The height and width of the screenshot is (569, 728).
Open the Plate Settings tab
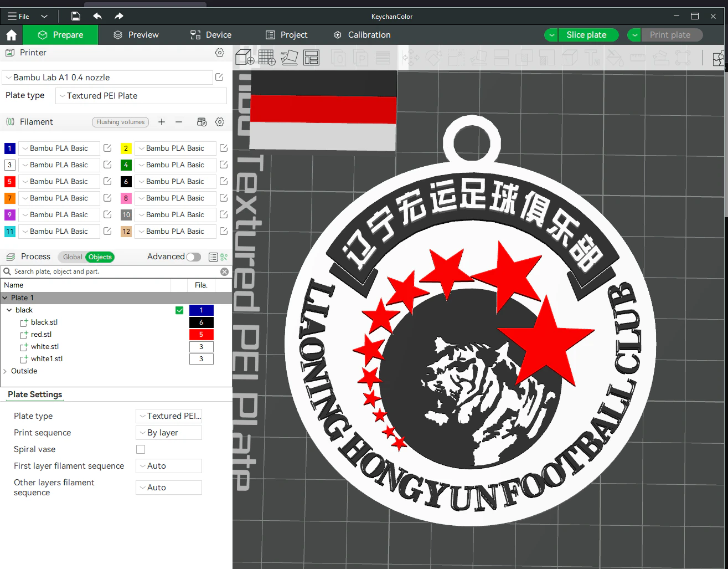[35, 394]
